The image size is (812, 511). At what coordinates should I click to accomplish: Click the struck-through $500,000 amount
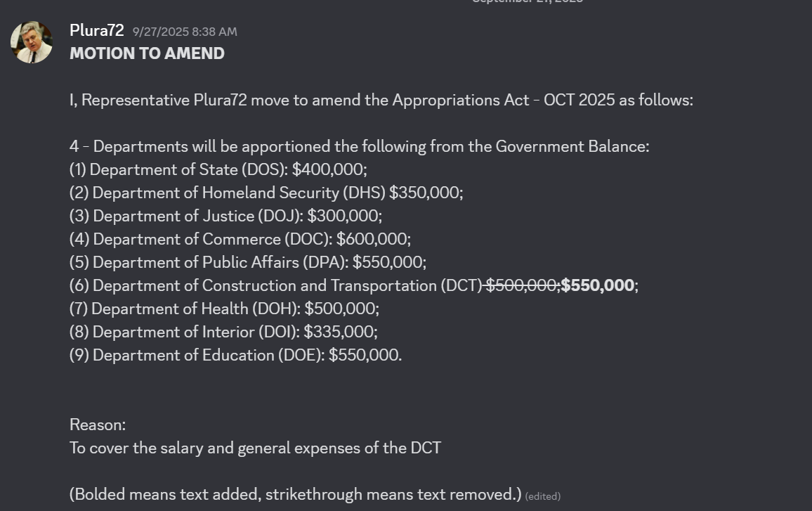tap(520, 285)
